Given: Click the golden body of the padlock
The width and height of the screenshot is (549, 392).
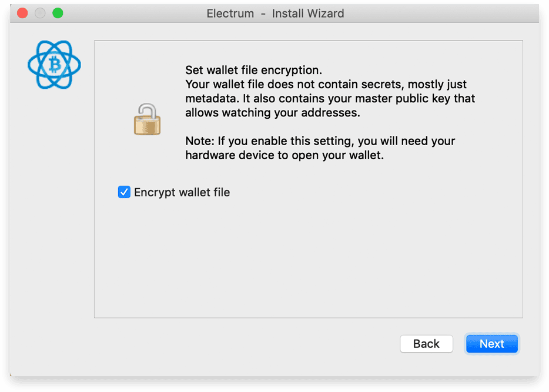Looking at the screenshot, I should [x=147, y=126].
